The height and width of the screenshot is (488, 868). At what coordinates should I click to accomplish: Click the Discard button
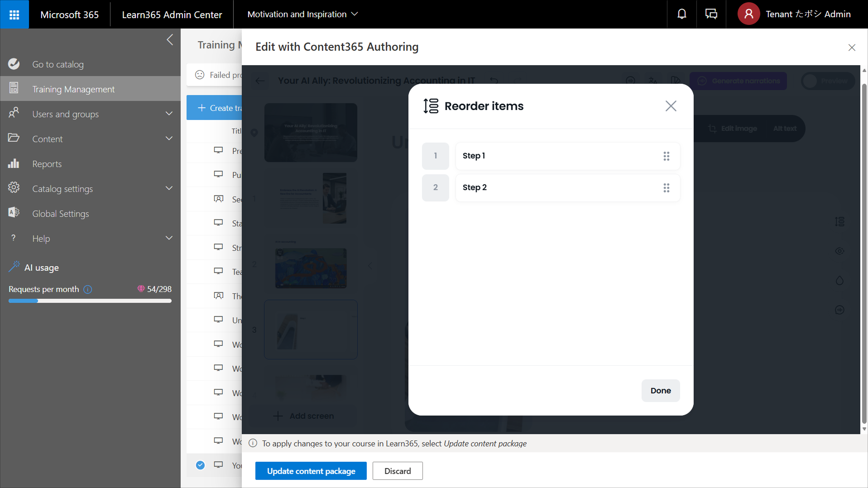click(397, 471)
